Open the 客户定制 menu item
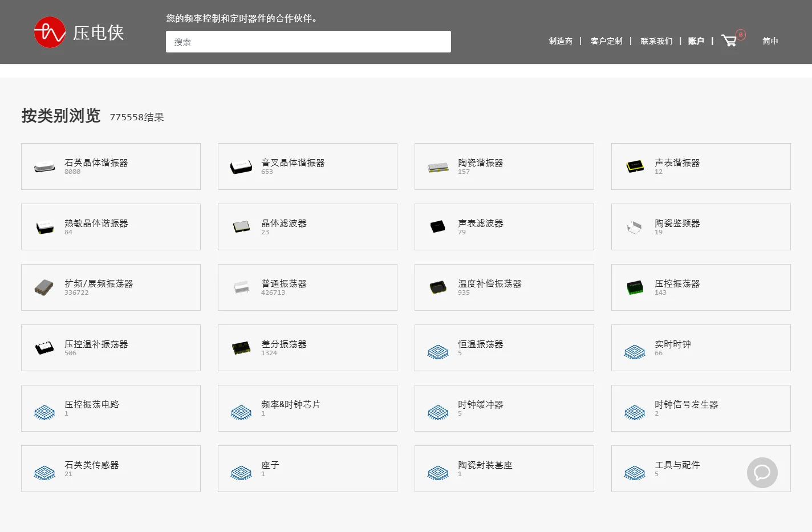Screen dimensions: 812x532 tap(607, 41)
